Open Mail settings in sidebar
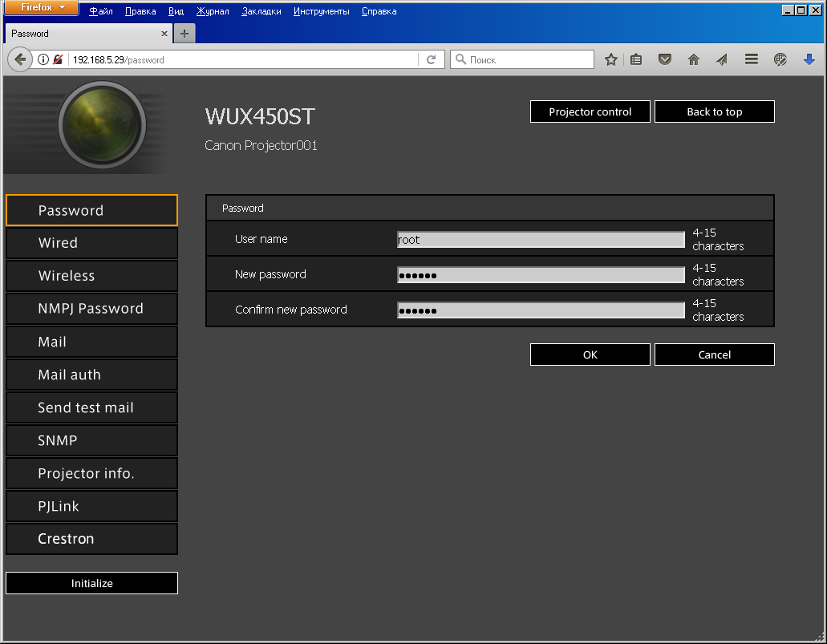 point(91,342)
